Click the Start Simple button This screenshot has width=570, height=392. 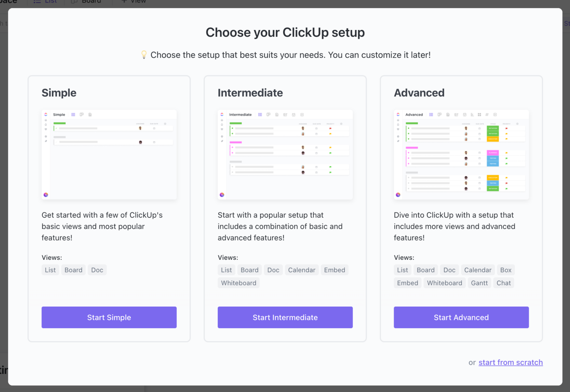(109, 317)
